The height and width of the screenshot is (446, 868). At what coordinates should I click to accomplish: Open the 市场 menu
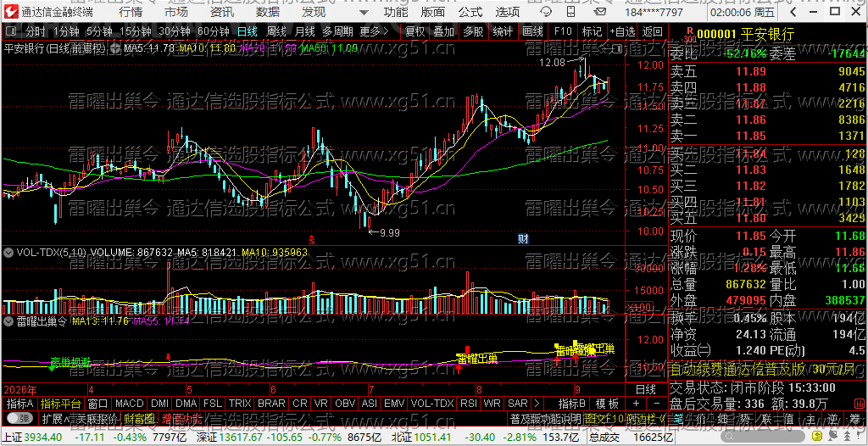(x=176, y=12)
